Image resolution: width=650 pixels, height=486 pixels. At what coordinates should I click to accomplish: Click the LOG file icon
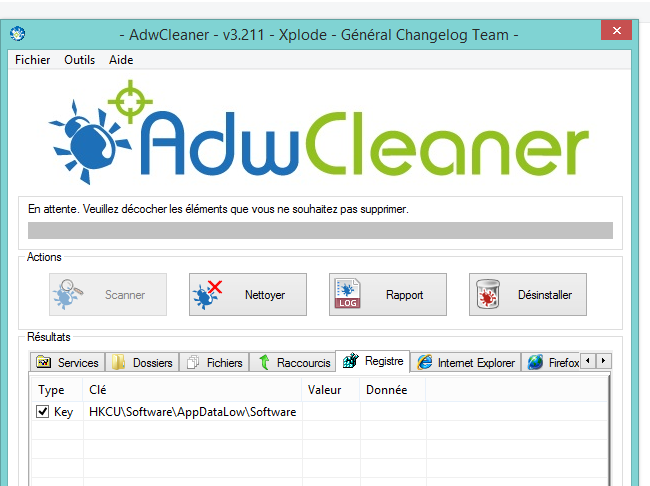coord(347,294)
